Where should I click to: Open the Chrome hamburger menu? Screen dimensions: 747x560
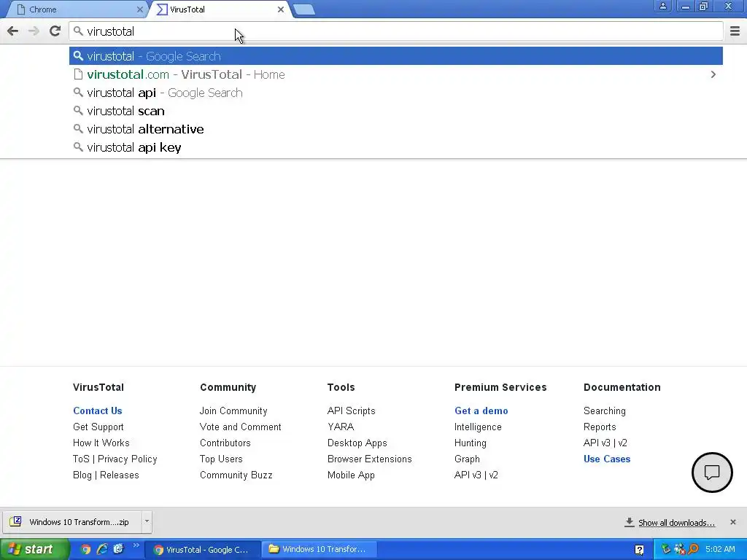click(x=735, y=31)
